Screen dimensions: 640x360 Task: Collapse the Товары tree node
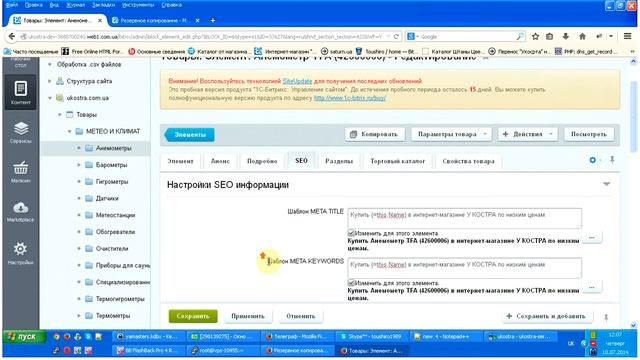(60, 115)
